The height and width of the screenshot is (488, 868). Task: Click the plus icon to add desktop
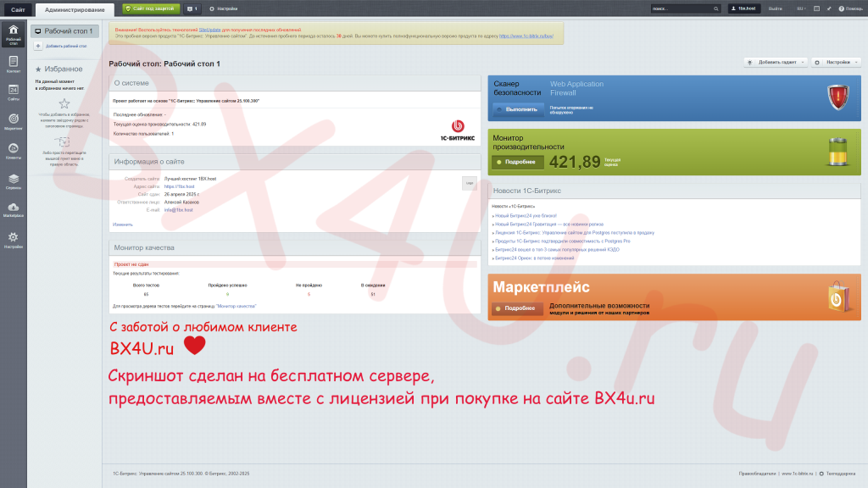pyautogui.click(x=38, y=46)
